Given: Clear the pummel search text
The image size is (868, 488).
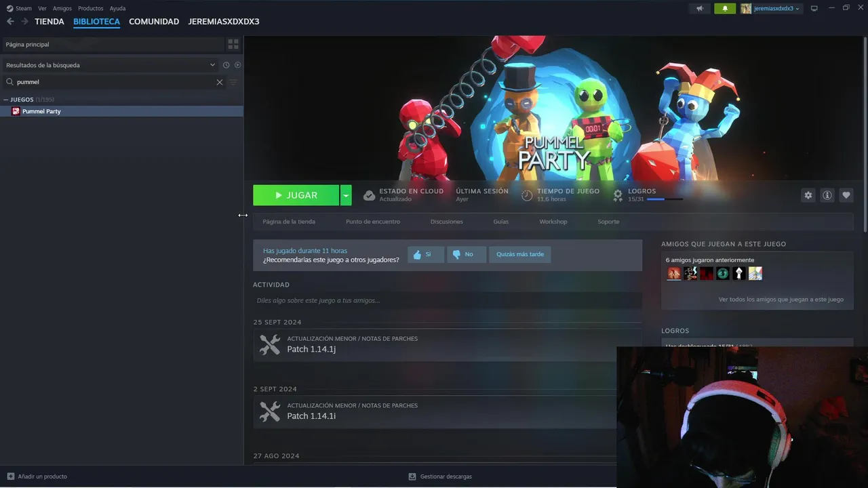Looking at the screenshot, I should [220, 82].
